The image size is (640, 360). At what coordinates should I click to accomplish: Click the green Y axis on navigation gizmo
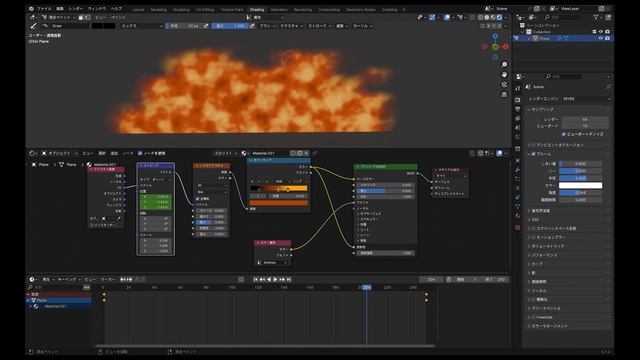[x=495, y=47]
